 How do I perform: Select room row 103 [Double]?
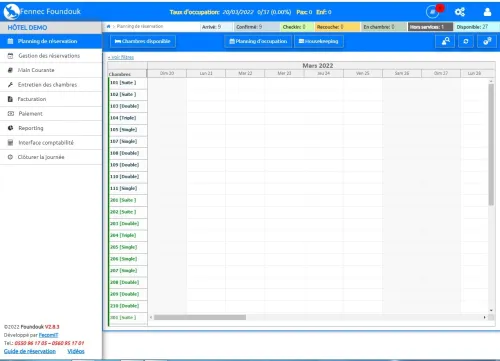pyautogui.click(x=128, y=106)
